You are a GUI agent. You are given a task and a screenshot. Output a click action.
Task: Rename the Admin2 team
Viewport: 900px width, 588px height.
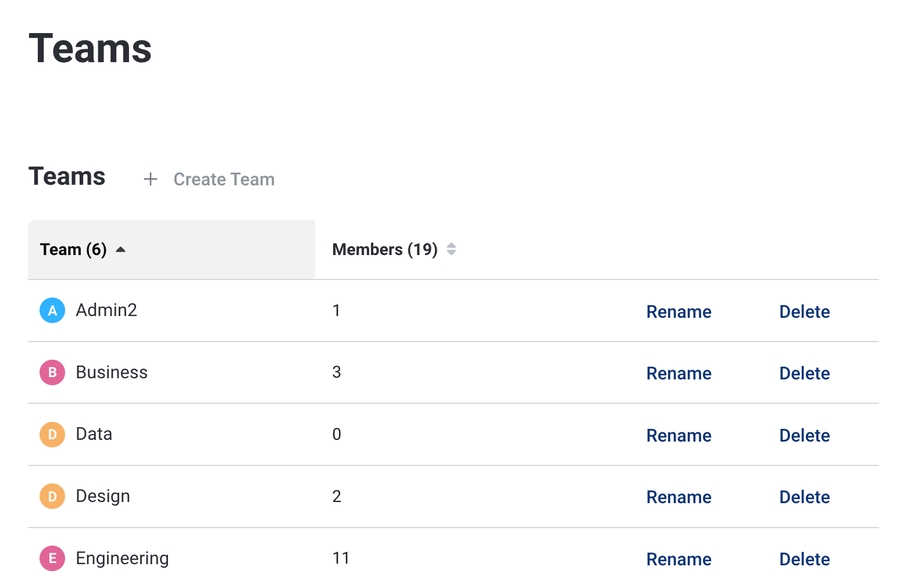(678, 312)
